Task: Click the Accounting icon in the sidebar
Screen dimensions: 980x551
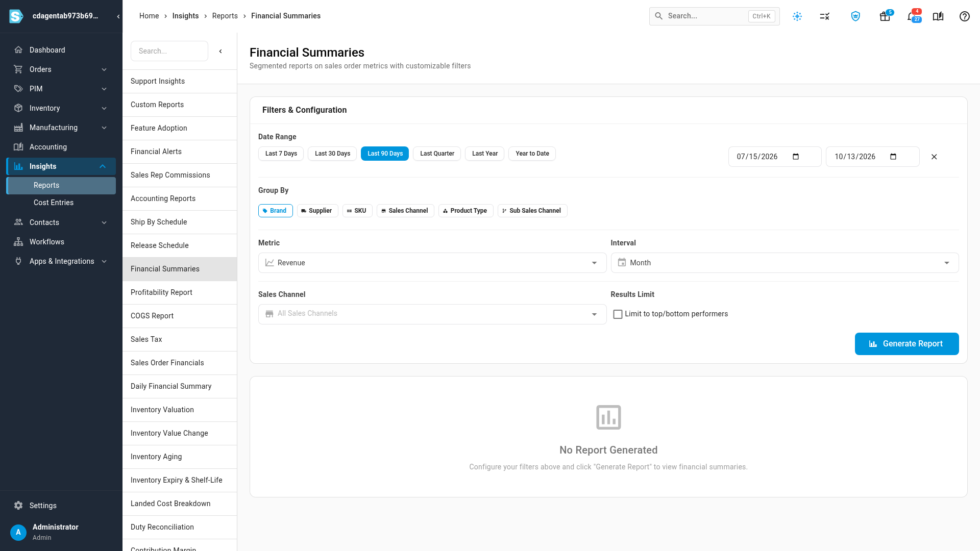Action: tap(18, 147)
